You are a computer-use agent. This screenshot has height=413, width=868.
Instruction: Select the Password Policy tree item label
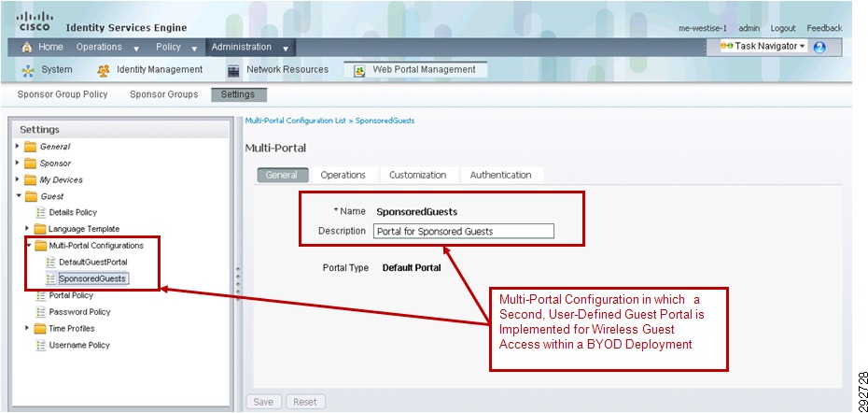[x=79, y=312]
